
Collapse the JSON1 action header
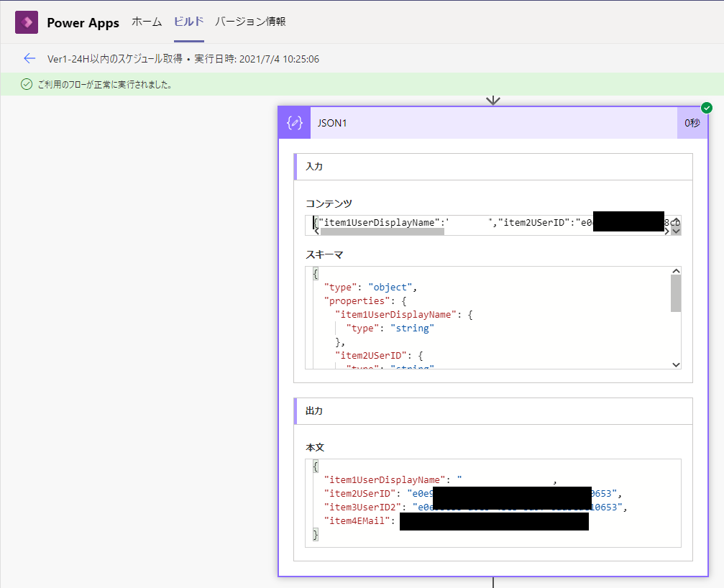tap(494, 123)
